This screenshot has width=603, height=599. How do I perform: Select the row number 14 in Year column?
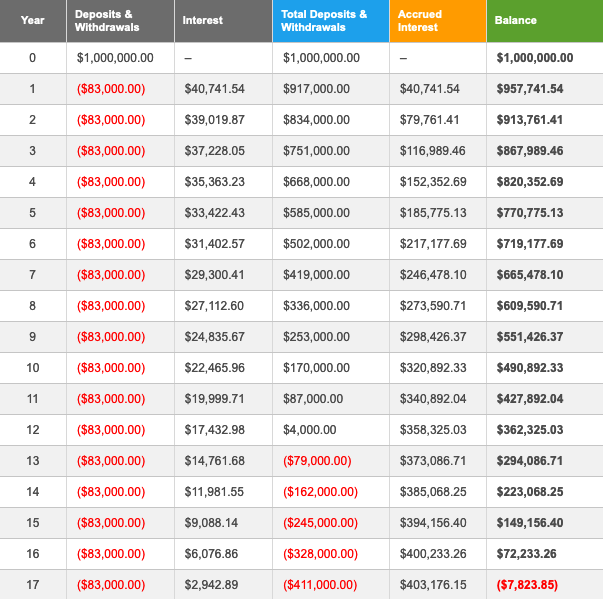[x=32, y=492]
